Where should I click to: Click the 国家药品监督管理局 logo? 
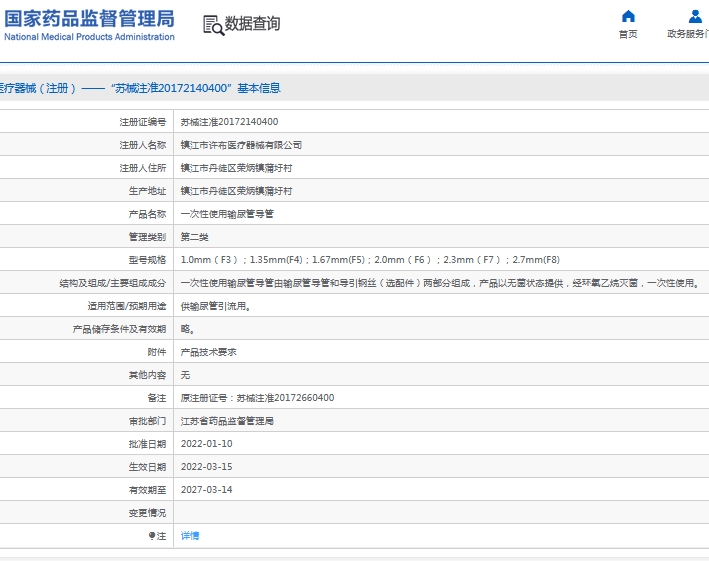[89, 26]
